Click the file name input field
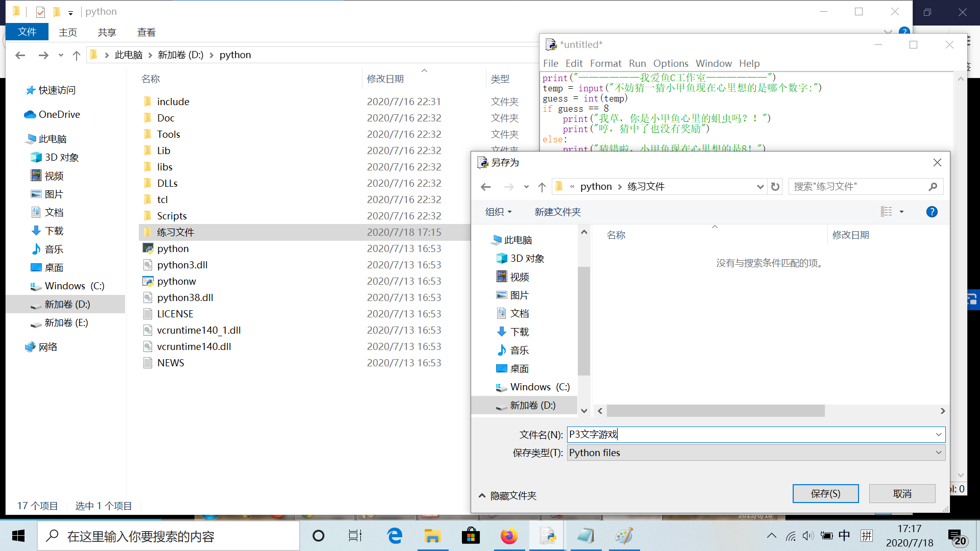This screenshot has height=551, width=980. pyautogui.click(x=750, y=435)
